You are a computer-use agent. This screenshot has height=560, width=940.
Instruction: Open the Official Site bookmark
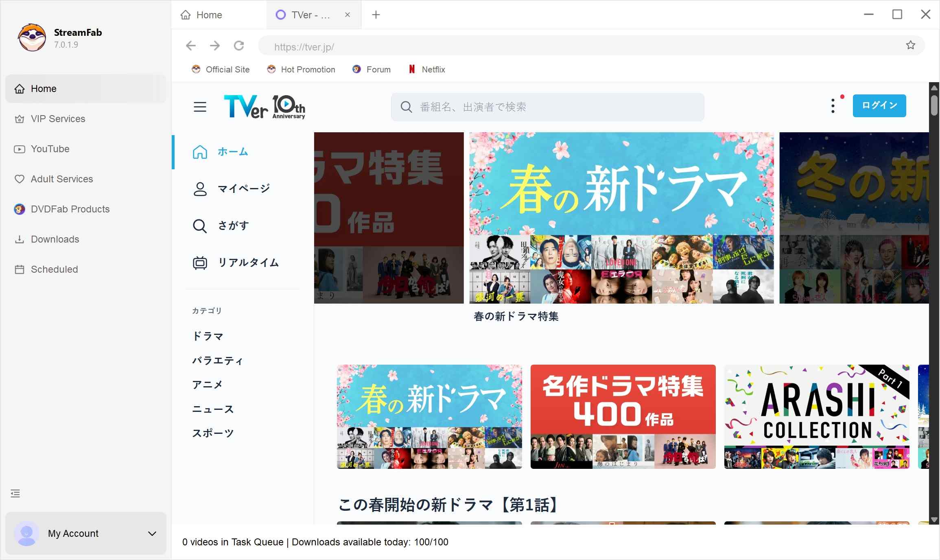221,70
